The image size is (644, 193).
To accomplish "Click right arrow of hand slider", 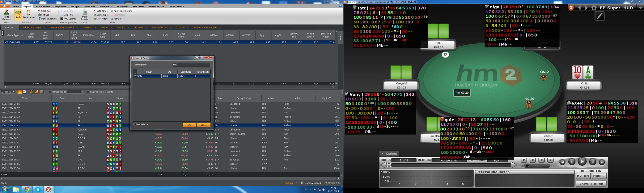I will [x=513, y=165].
